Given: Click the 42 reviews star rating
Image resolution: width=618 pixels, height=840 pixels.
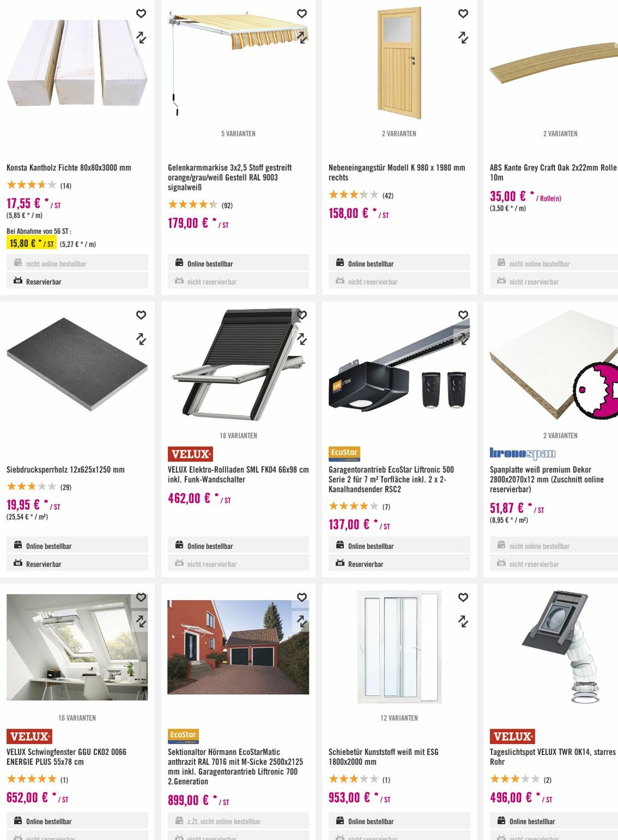Looking at the screenshot, I should 361,195.
